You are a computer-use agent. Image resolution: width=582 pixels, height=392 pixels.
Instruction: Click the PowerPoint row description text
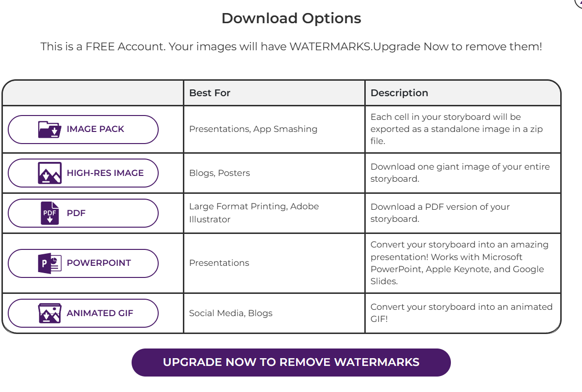coord(460,263)
